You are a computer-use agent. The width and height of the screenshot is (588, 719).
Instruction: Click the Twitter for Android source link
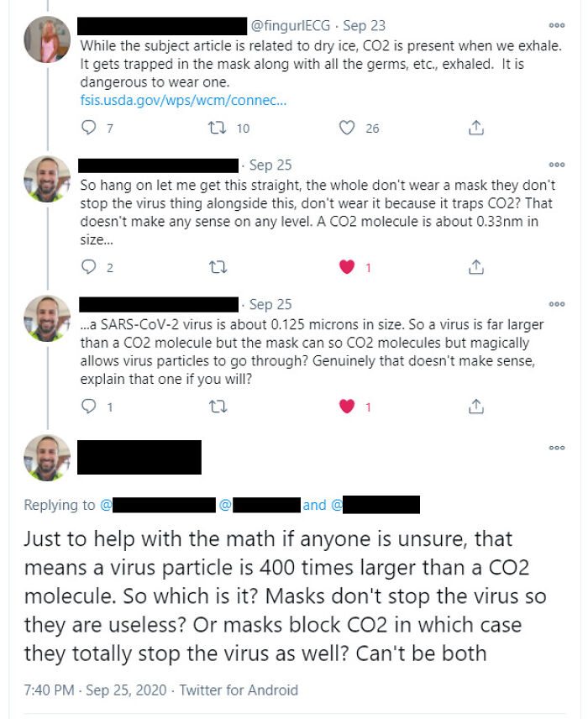[x=239, y=689]
